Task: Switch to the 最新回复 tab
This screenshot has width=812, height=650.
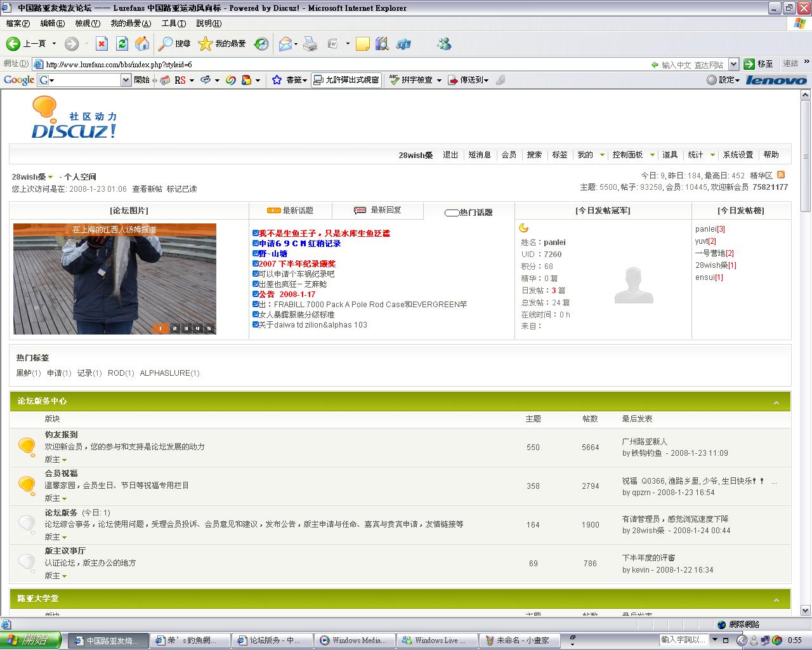Action: [377, 210]
